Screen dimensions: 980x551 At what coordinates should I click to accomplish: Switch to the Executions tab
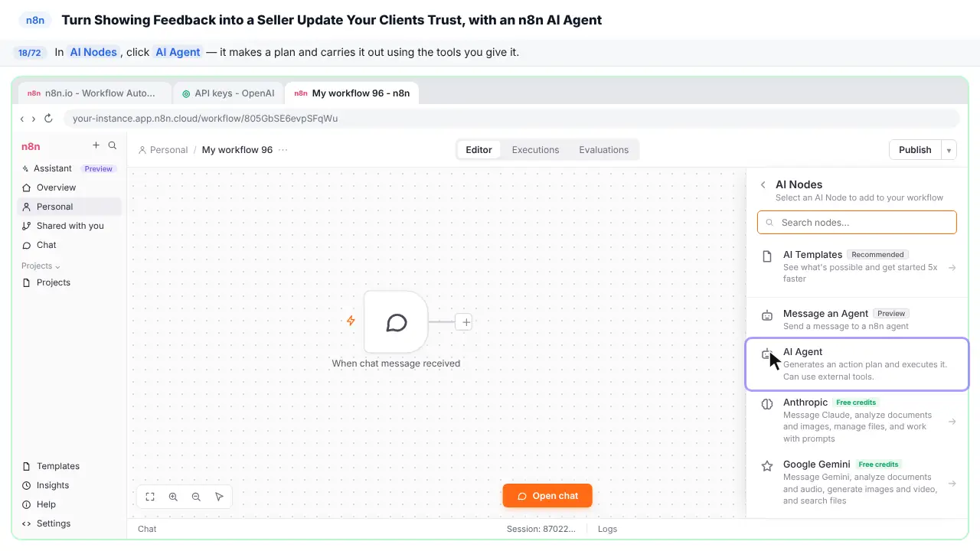click(535, 150)
